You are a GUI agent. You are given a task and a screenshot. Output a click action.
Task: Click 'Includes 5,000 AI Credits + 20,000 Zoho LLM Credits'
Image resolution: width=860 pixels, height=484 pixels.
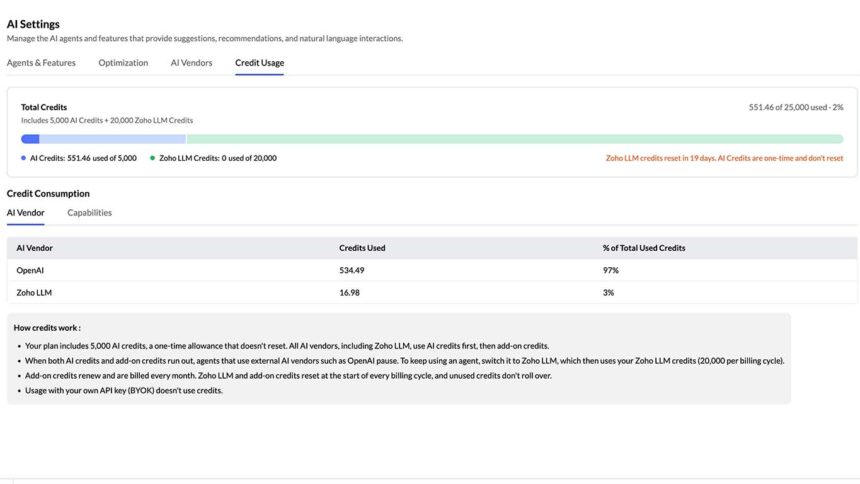[x=107, y=120]
